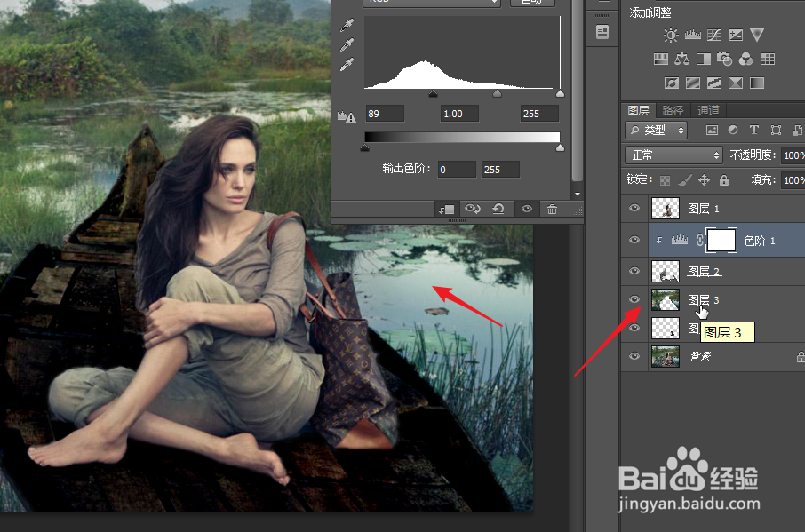The width and height of the screenshot is (805, 532).
Task: Toggle lock transparent pixels
Action: 665,180
